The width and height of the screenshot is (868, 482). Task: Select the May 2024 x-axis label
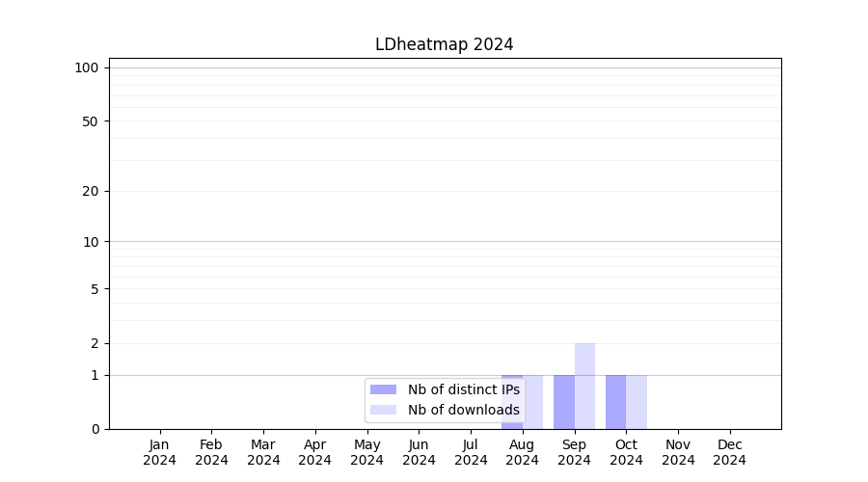366,452
